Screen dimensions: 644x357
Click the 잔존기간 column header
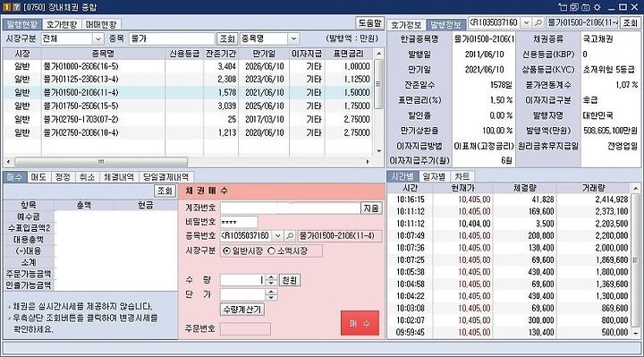[221, 54]
